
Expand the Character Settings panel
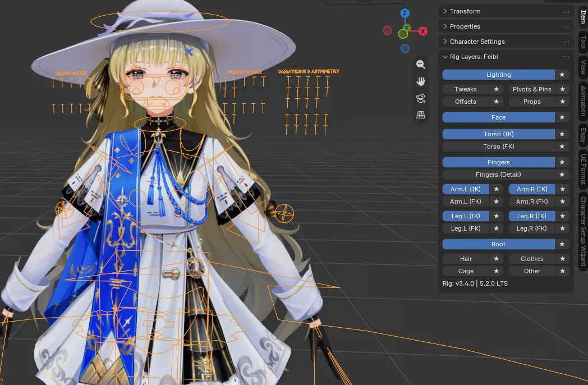pos(445,42)
